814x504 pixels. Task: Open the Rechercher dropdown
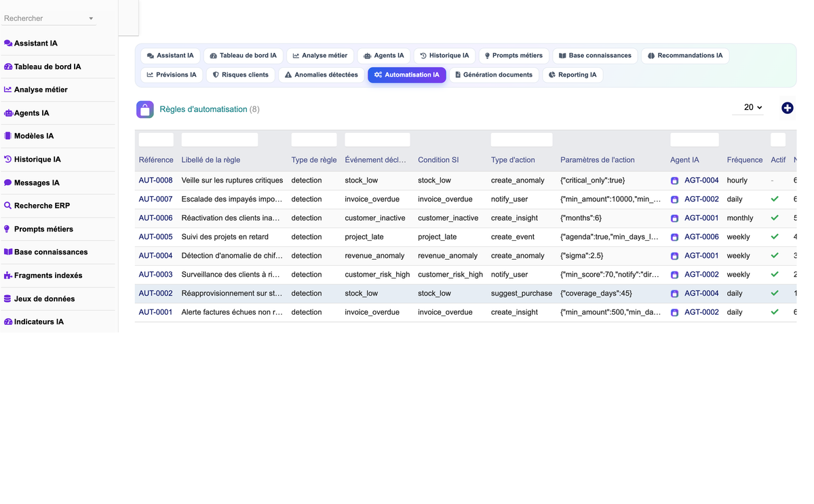(x=49, y=18)
